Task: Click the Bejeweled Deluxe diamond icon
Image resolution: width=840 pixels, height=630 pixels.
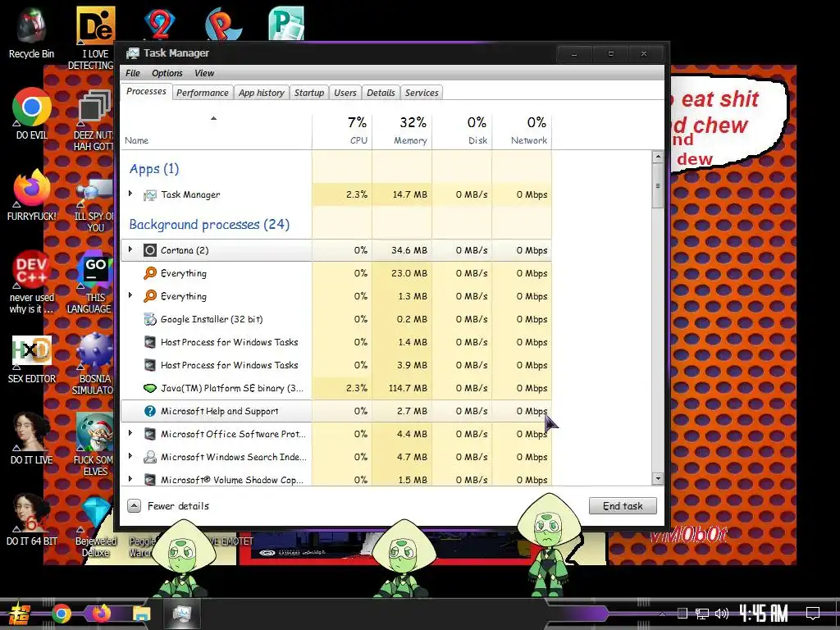Action: tap(95, 526)
